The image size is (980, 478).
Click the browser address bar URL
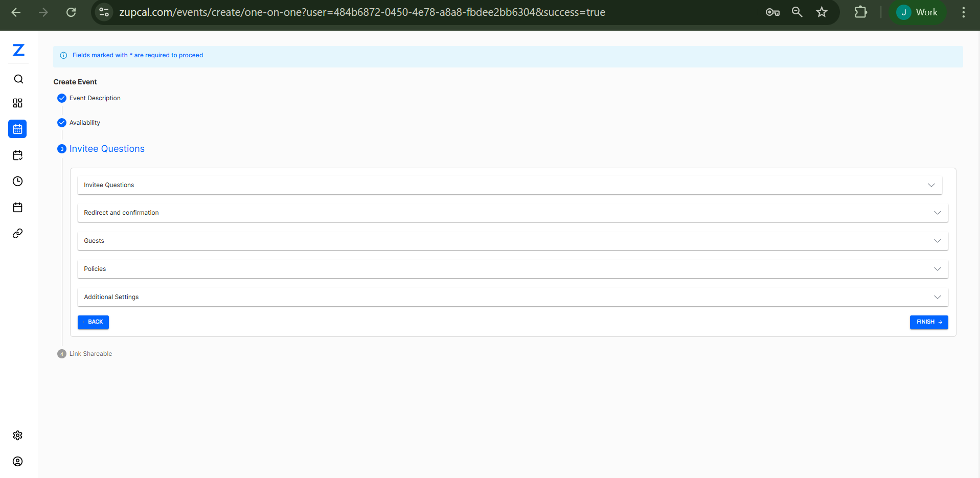(362, 12)
